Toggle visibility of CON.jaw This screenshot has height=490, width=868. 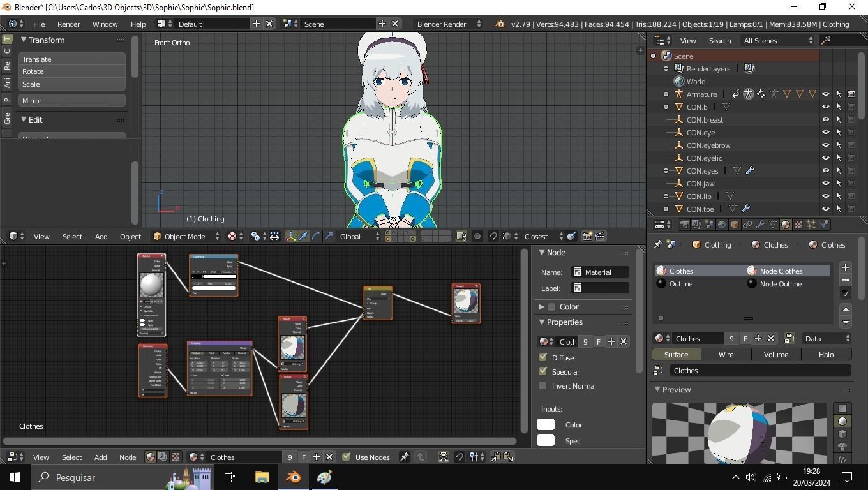click(826, 183)
